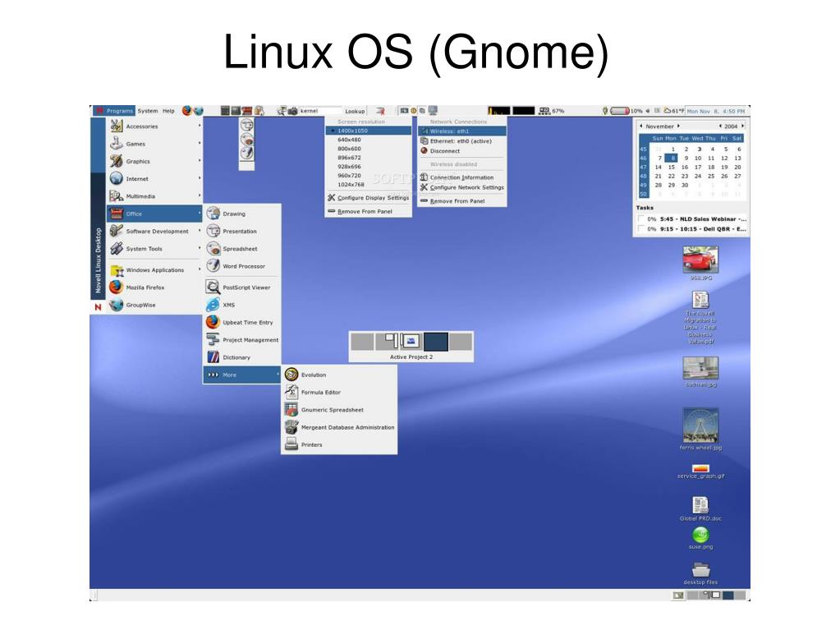Expand the Graphics submenu
The width and height of the screenshot is (840, 630).
point(154,161)
